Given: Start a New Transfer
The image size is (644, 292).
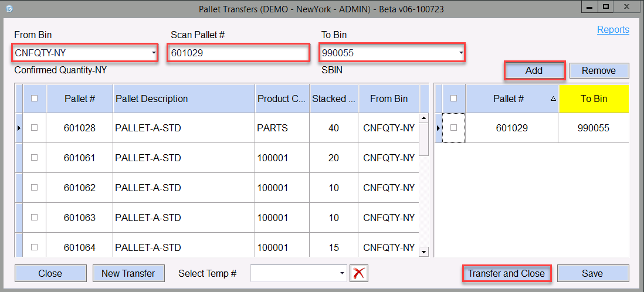Looking at the screenshot, I should coord(128,273).
